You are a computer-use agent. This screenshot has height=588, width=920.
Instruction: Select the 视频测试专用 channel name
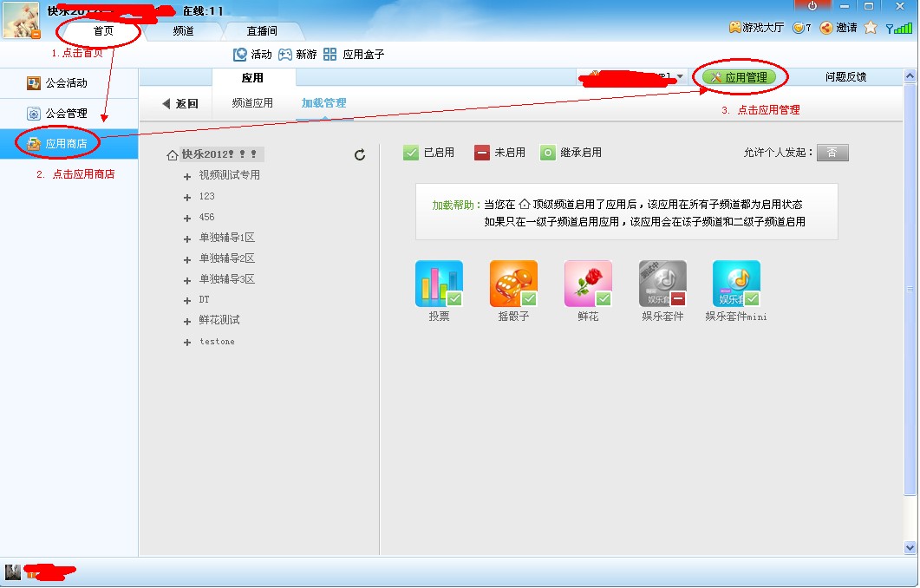coord(230,175)
